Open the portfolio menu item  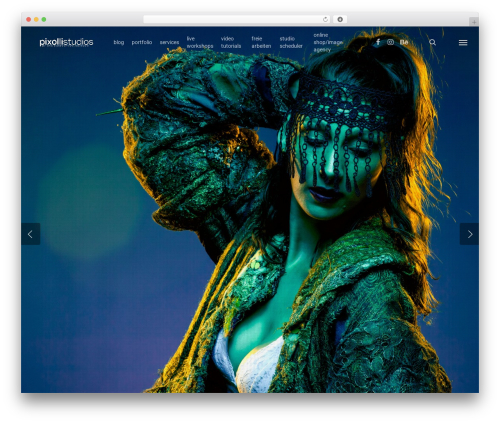[x=142, y=42]
